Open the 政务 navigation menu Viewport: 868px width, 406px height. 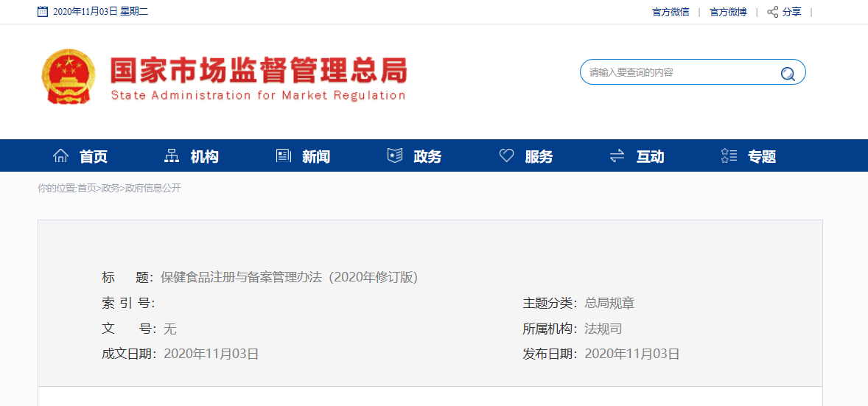(x=427, y=157)
